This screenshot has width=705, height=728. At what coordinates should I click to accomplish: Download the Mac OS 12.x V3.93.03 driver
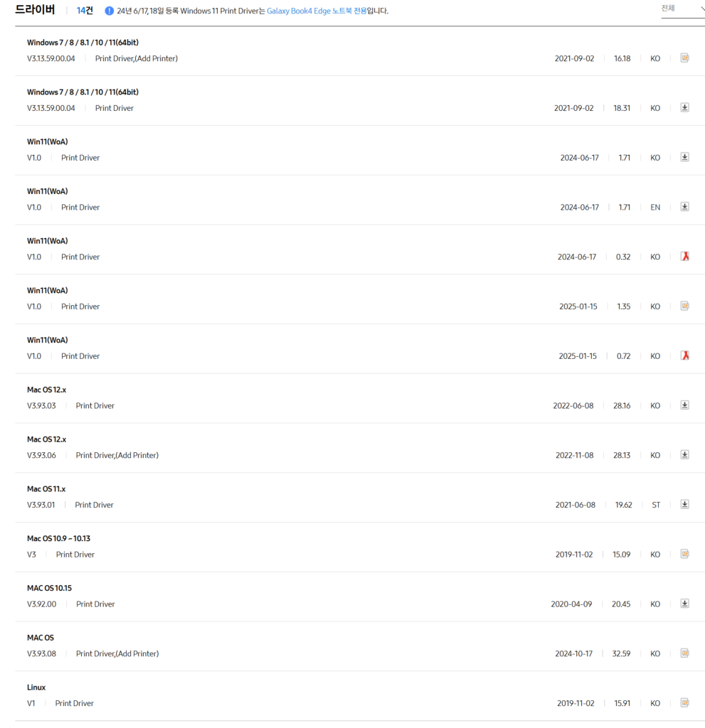tap(684, 405)
